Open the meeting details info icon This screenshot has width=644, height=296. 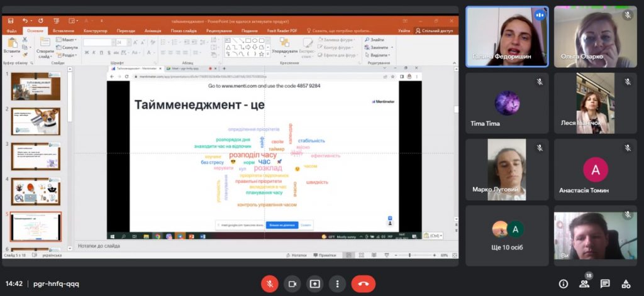click(x=563, y=284)
